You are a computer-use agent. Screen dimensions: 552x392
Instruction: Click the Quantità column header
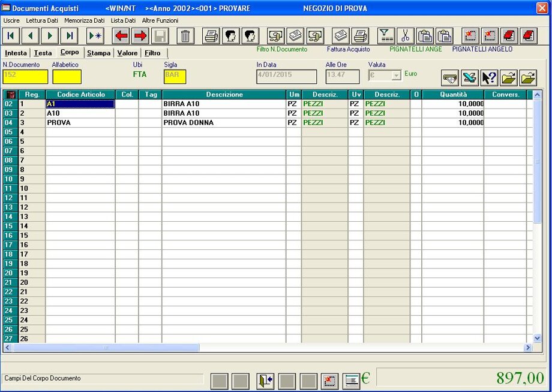point(452,95)
